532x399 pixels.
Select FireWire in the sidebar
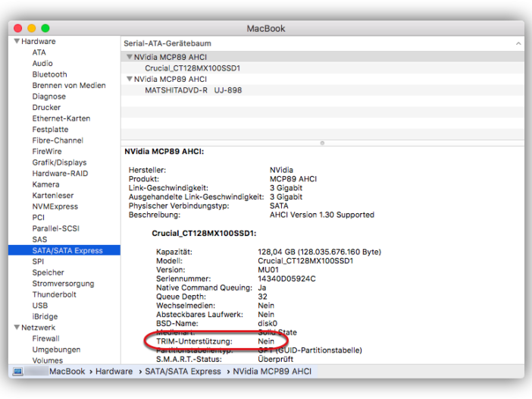click(x=47, y=152)
